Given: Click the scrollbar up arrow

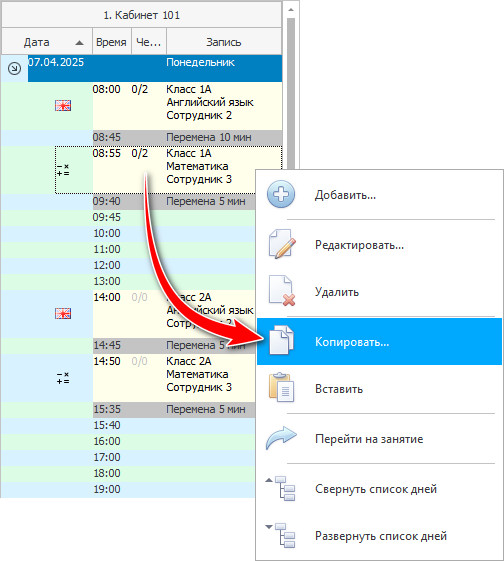Looking at the screenshot, I should click(x=291, y=10).
